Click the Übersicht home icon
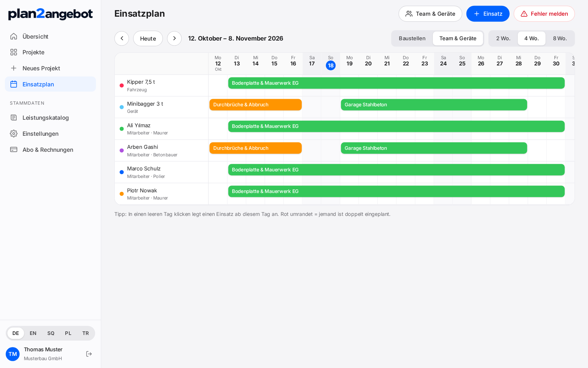Image resolution: width=588 pixels, height=368 pixels. click(14, 36)
